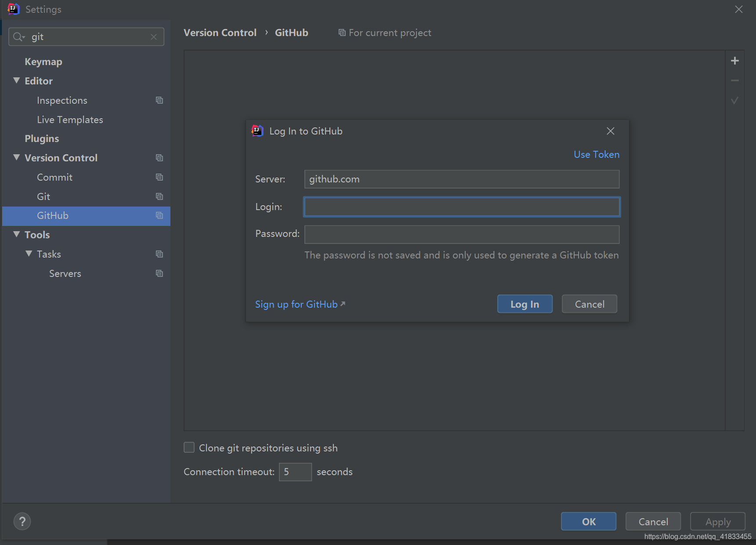Image resolution: width=756 pixels, height=545 pixels.
Task: Select Keymap in settings tree
Action: (43, 62)
